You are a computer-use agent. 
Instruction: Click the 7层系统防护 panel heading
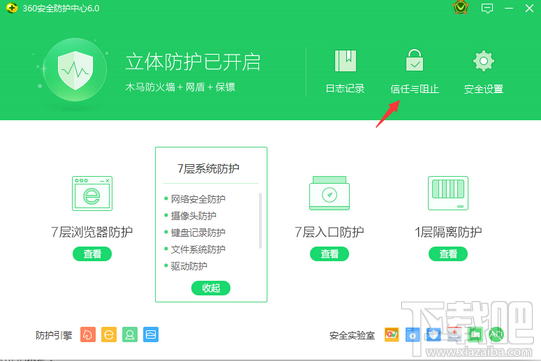click(x=208, y=168)
